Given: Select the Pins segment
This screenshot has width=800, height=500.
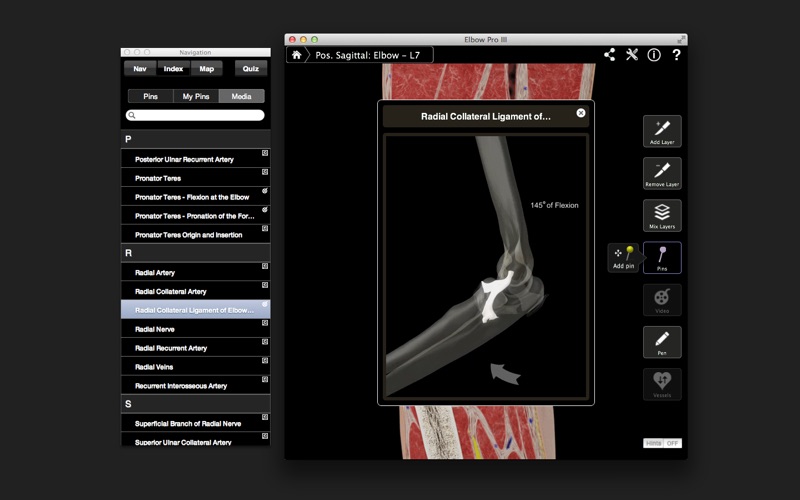Looking at the screenshot, I should [151, 96].
